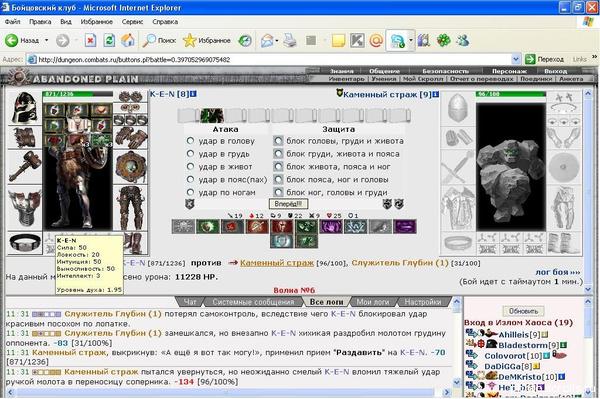Image resolution: width=600 pixels, height=399 pixels.
Task: Click the active effect scroll icon above Атака
Action: click(212, 115)
